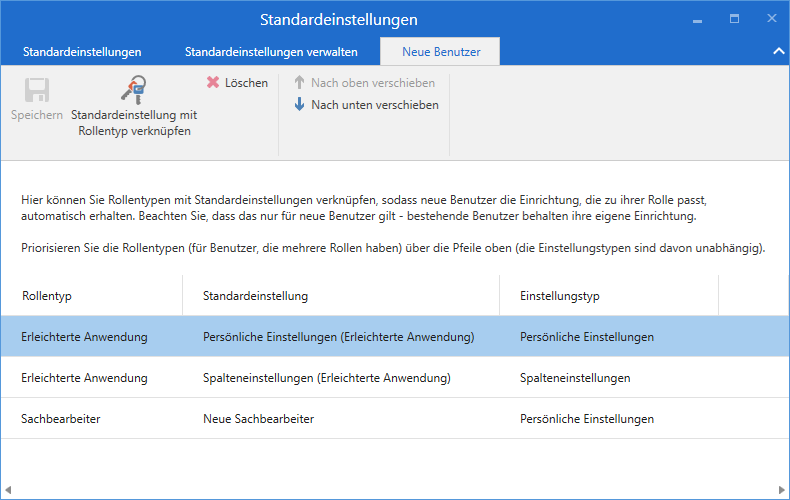
Task: Collapse the ribbon with the chevron
Action: pos(778,51)
